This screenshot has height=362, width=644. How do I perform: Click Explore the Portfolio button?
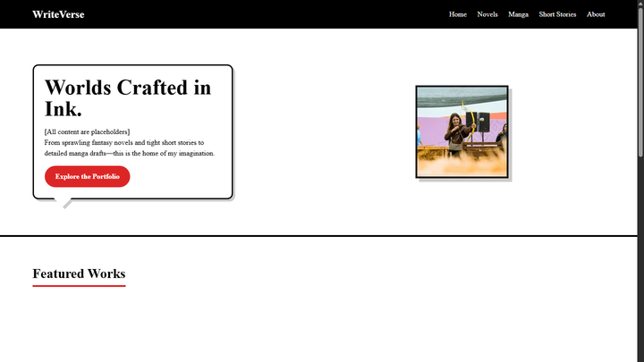coord(87,176)
